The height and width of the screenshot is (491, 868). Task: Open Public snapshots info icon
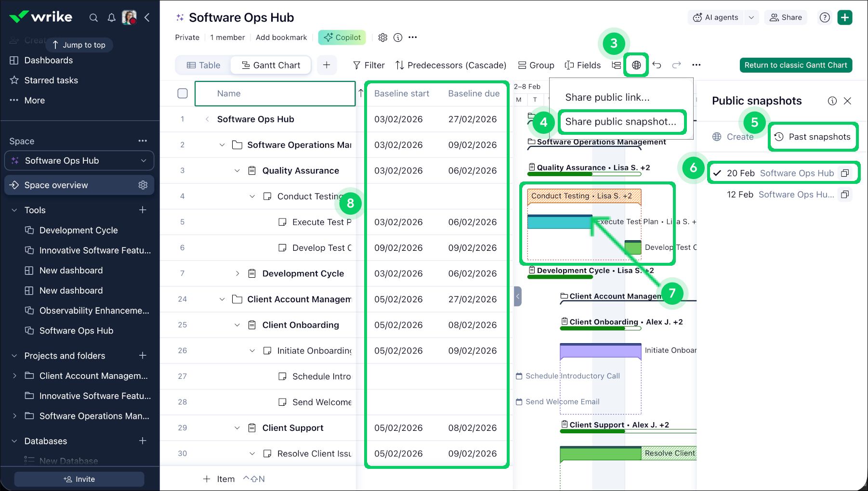tap(832, 101)
